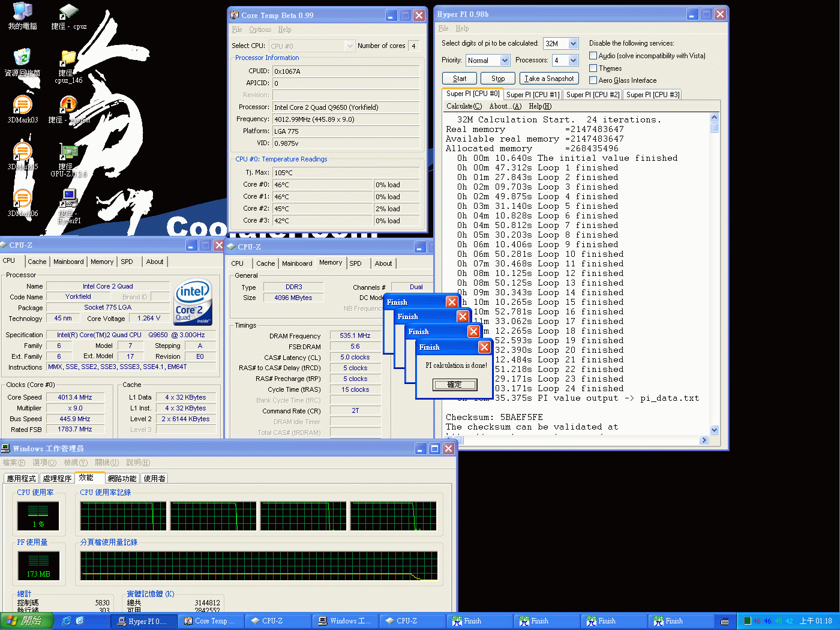Confirm the PI calculation done dialog
The image size is (840, 630).
(x=455, y=385)
